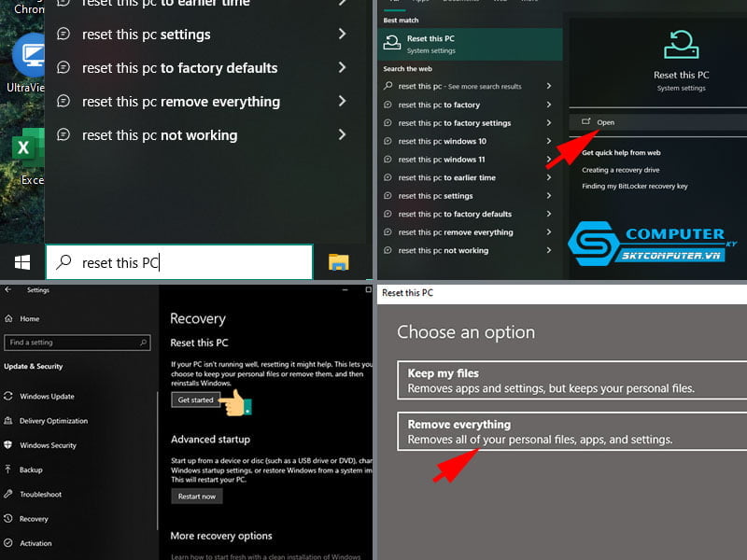Click the Start button on the taskbar
The height and width of the screenshot is (560, 747).
pos(21,262)
